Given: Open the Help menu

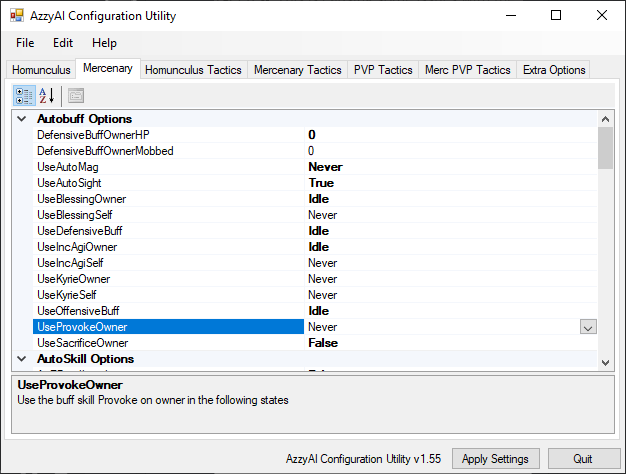Looking at the screenshot, I should [x=104, y=43].
